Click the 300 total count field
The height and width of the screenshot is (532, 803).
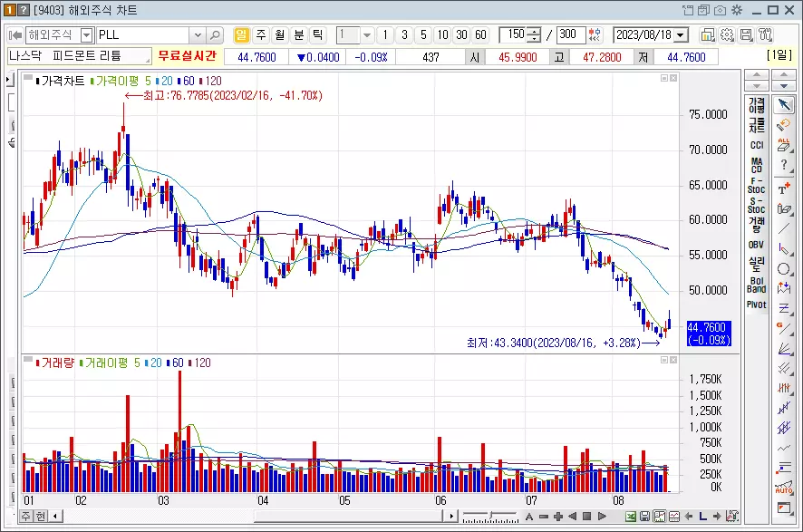pos(571,34)
